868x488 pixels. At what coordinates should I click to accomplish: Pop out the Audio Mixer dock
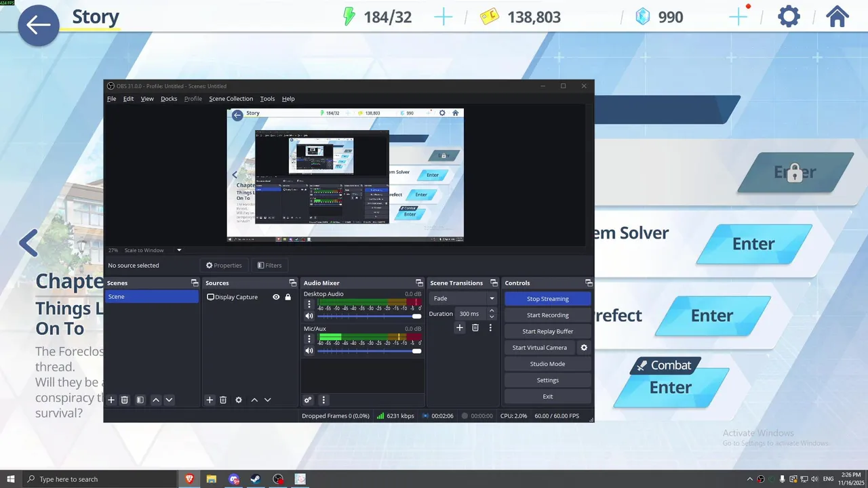coord(419,283)
